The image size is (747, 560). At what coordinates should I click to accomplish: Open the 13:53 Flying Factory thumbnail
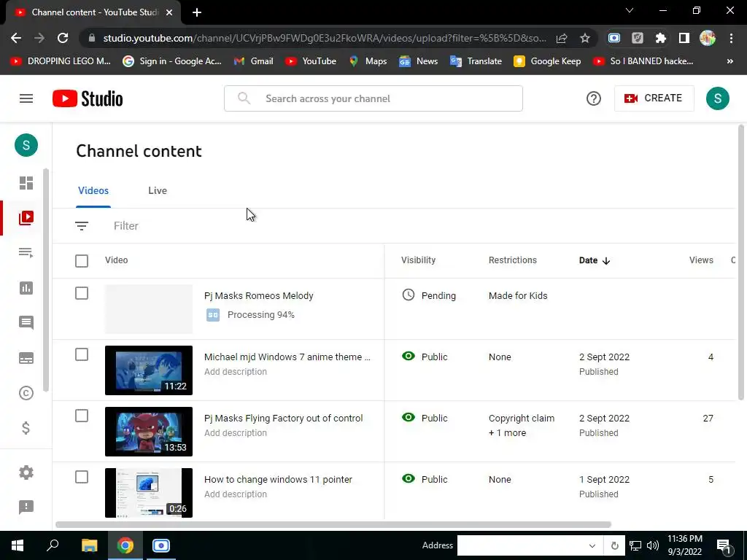(x=149, y=432)
